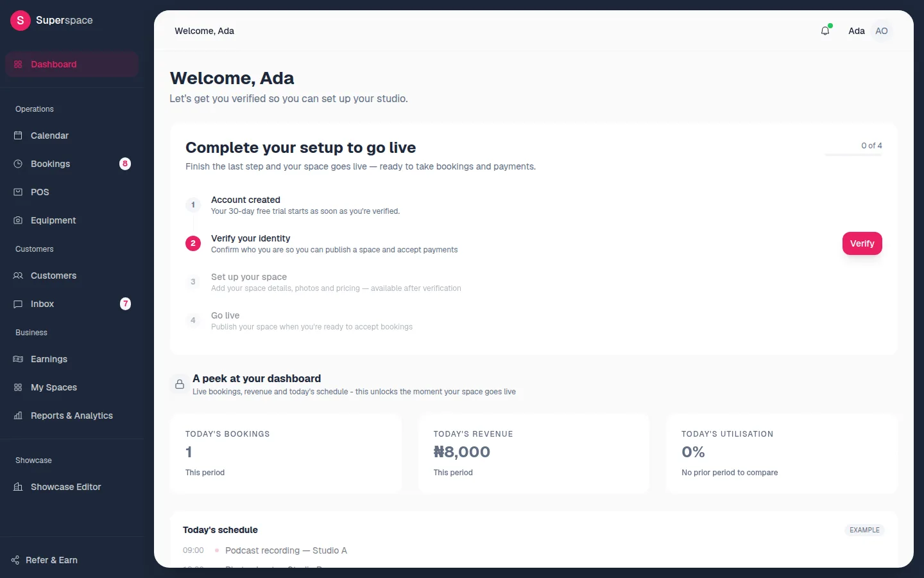Click the Customers people icon
The height and width of the screenshot is (578, 924).
18,276
